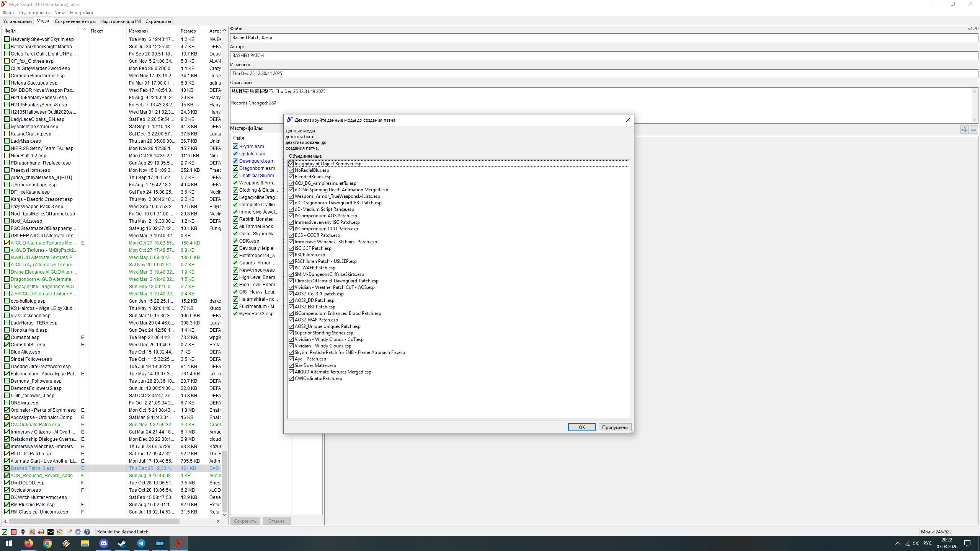
Task: Click the Skyrim launcher icon in status bar
Action: 23,532
